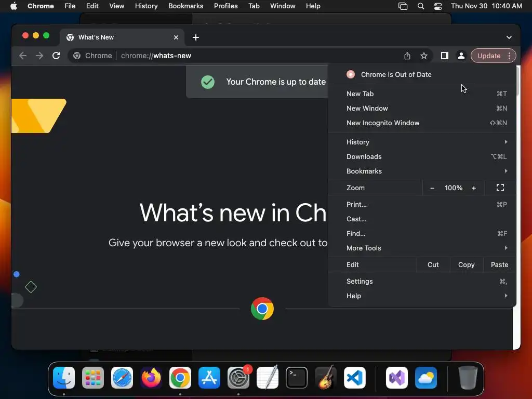Screen dimensions: 532x399
Task: Select Find... from the menu
Action: (422, 233)
